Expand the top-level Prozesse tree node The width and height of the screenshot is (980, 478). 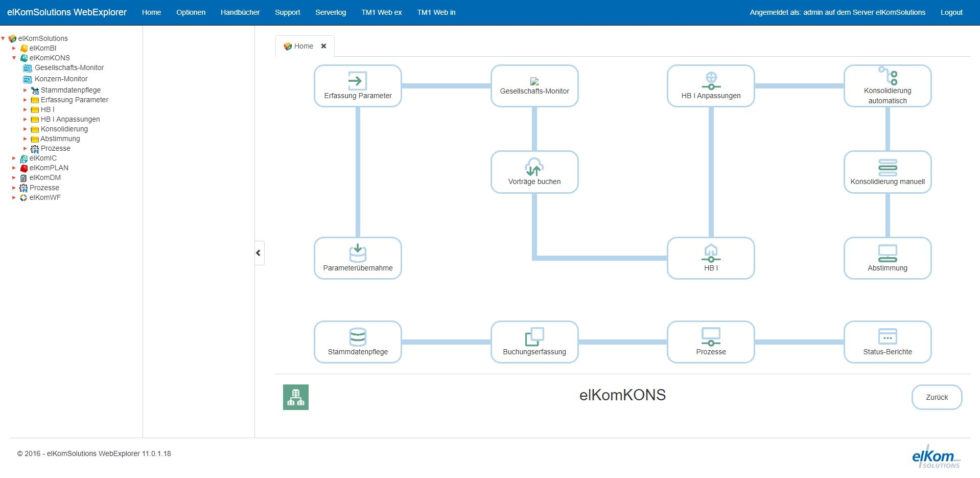click(x=14, y=188)
